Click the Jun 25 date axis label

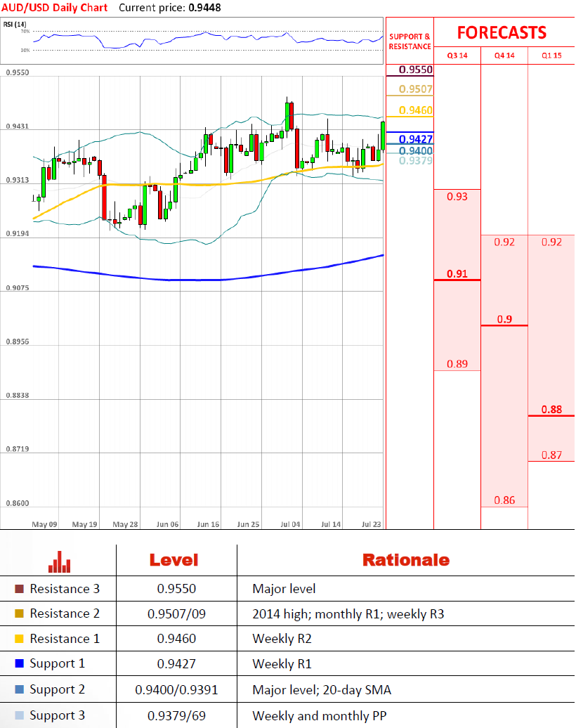pyautogui.click(x=249, y=524)
